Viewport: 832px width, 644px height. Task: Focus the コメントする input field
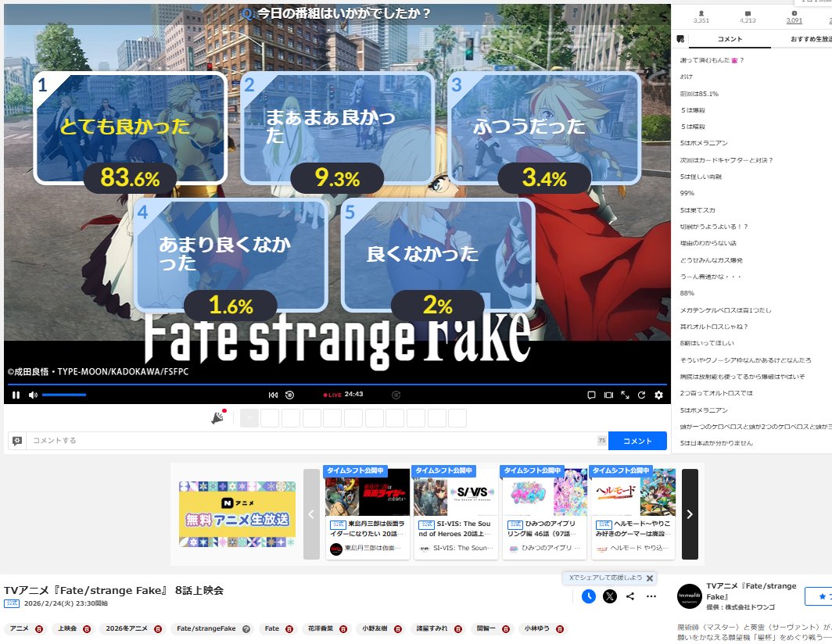[311, 441]
